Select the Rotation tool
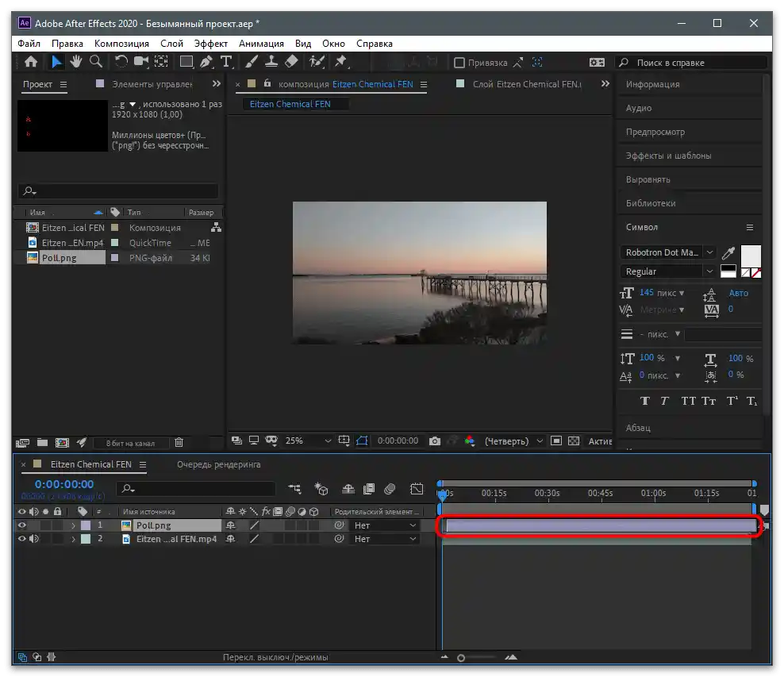This screenshot has width=784, height=677. point(121,62)
